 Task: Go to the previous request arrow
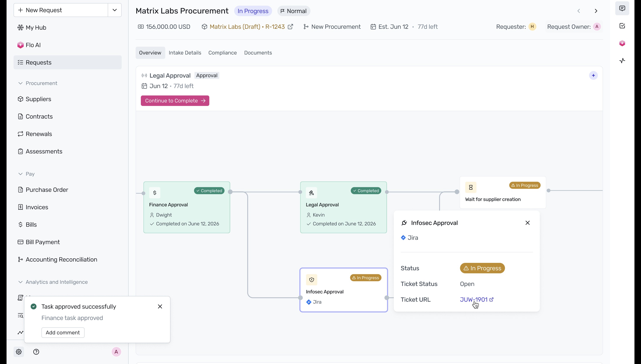578,11
